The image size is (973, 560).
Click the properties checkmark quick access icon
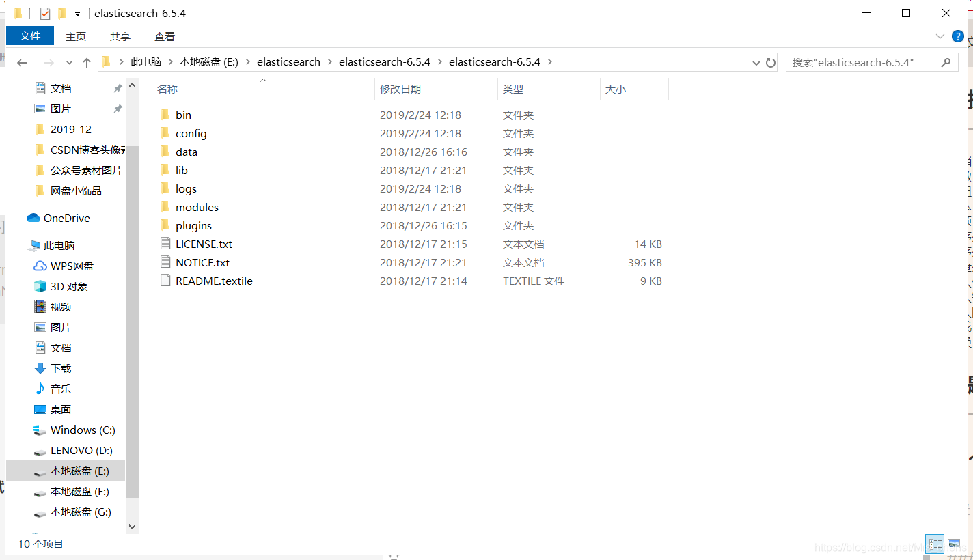click(45, 14)
